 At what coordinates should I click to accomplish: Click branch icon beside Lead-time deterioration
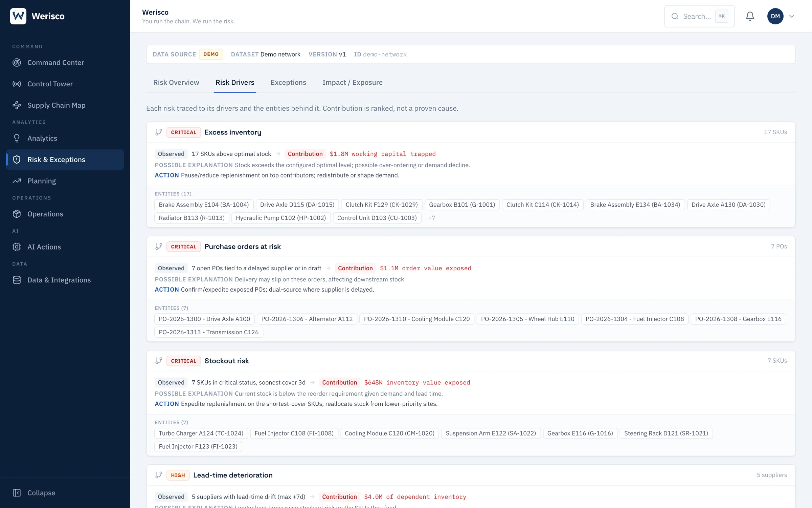159,475
